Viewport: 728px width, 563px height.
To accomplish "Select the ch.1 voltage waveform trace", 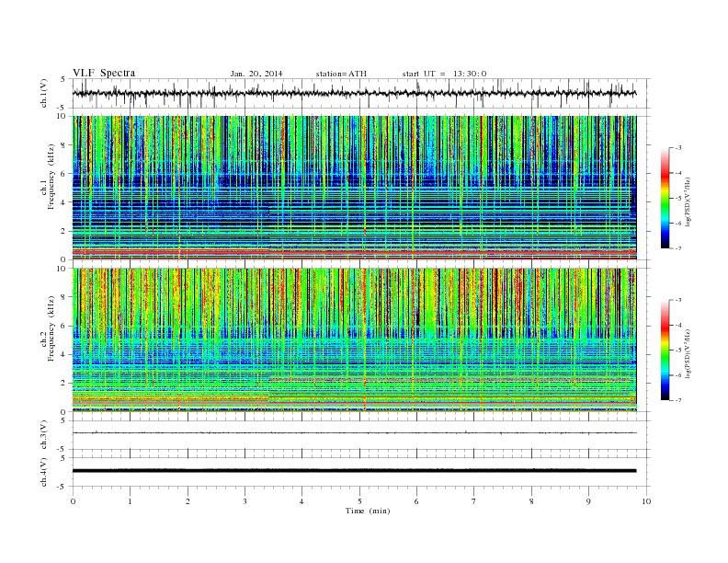I will [x=354, y=93].
